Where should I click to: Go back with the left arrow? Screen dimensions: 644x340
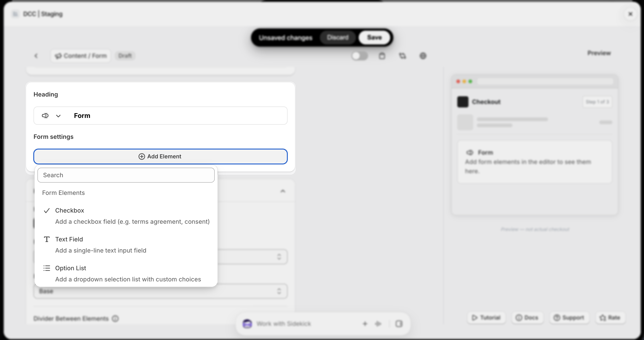coord(36,56)
